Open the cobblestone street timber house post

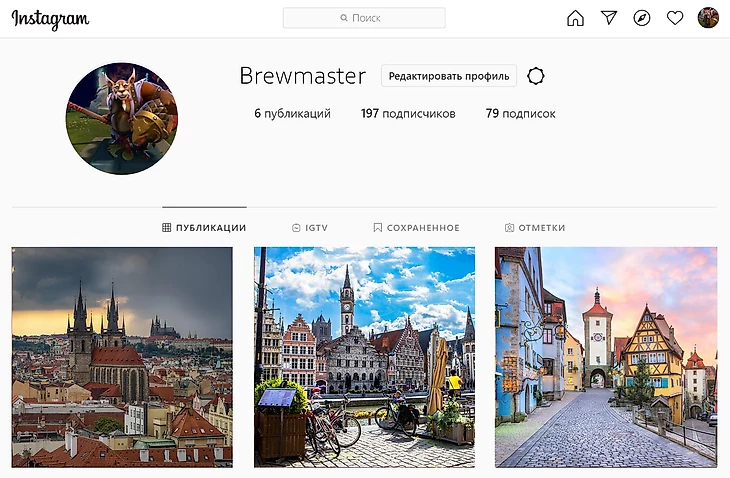(606, 357)
